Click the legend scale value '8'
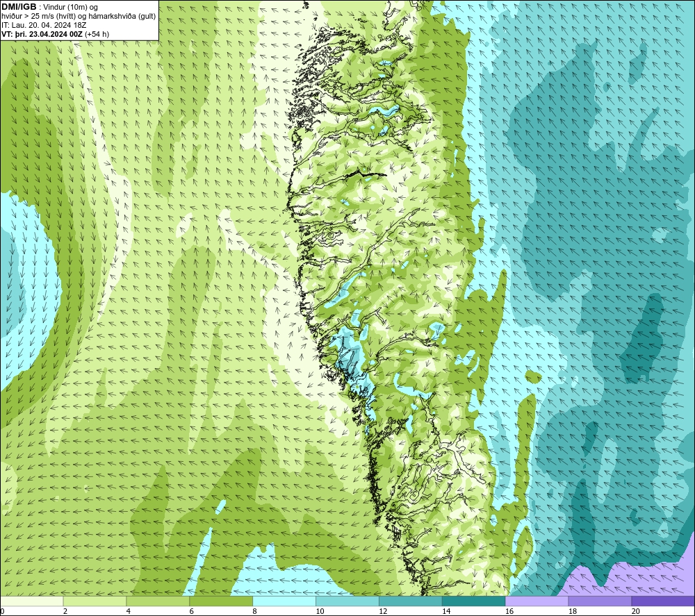This screenshot has width=695, height=616. click(255, 612)
